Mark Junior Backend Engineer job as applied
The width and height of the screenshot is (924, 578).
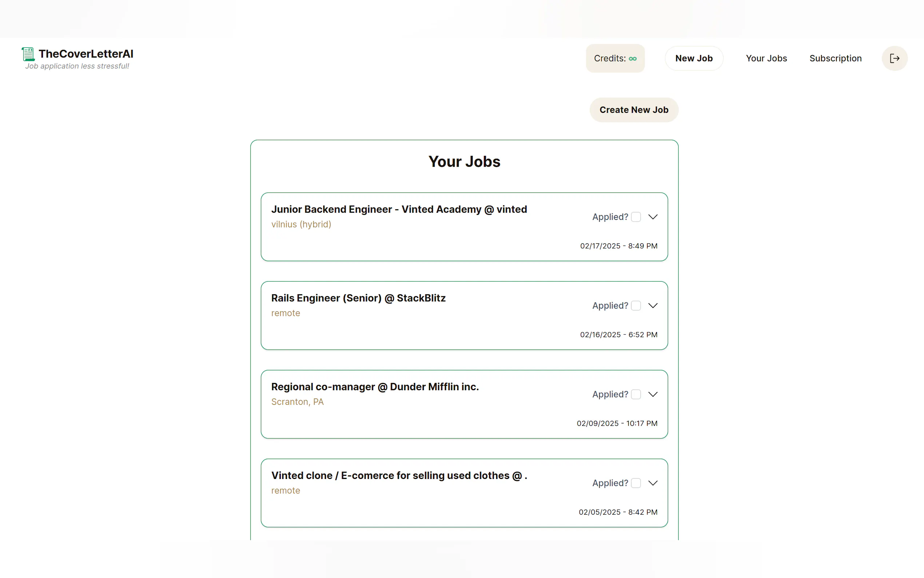click(636, 217)
